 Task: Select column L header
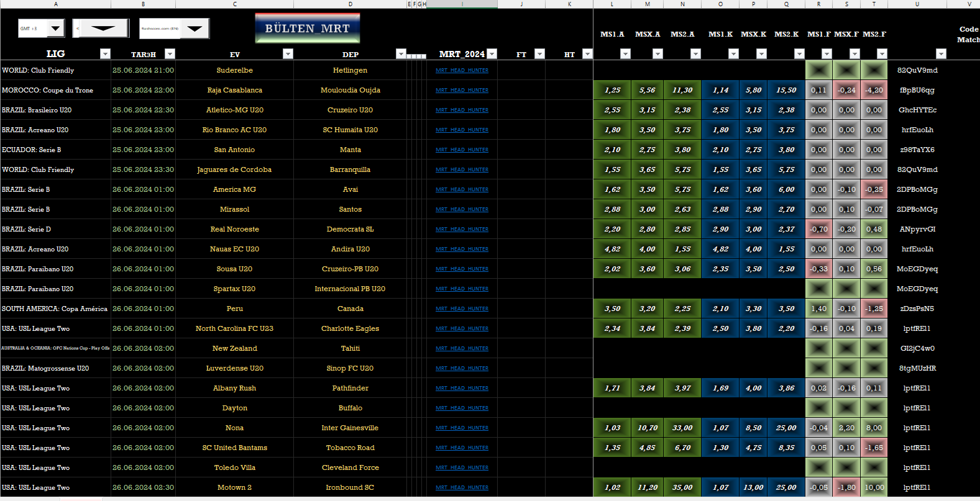coord(612,4)
